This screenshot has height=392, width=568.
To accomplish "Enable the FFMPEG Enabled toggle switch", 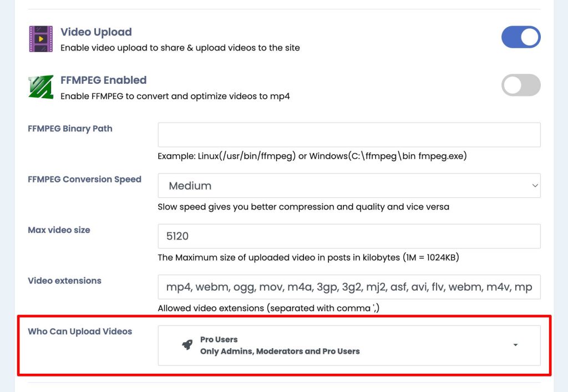I will 521,85.
